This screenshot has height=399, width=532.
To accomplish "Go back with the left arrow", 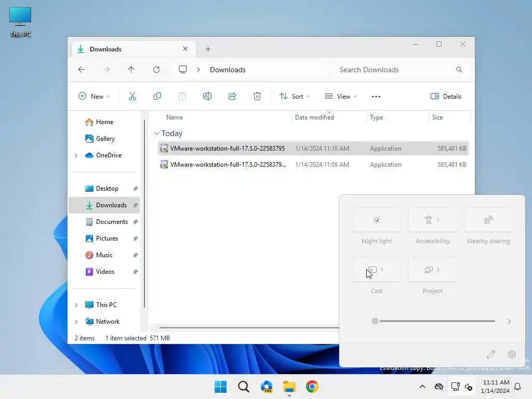I will point(82,70).
